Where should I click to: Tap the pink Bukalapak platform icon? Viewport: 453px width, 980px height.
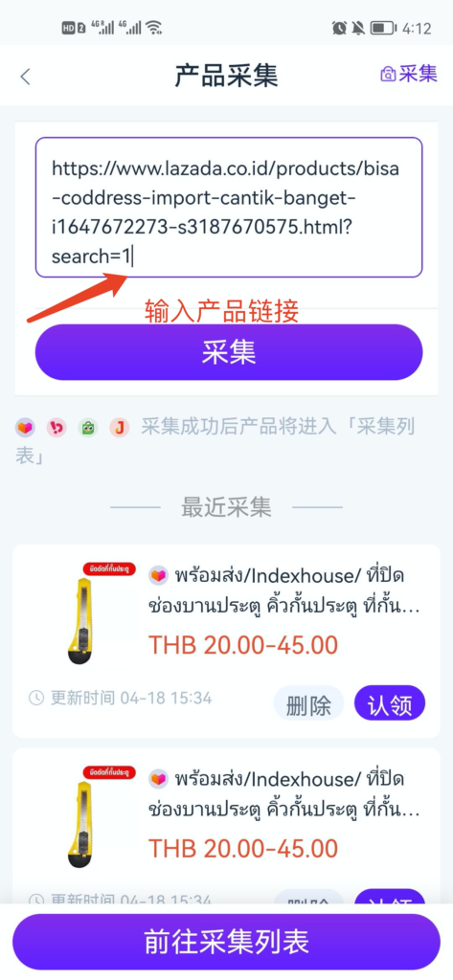pos(57,428)
